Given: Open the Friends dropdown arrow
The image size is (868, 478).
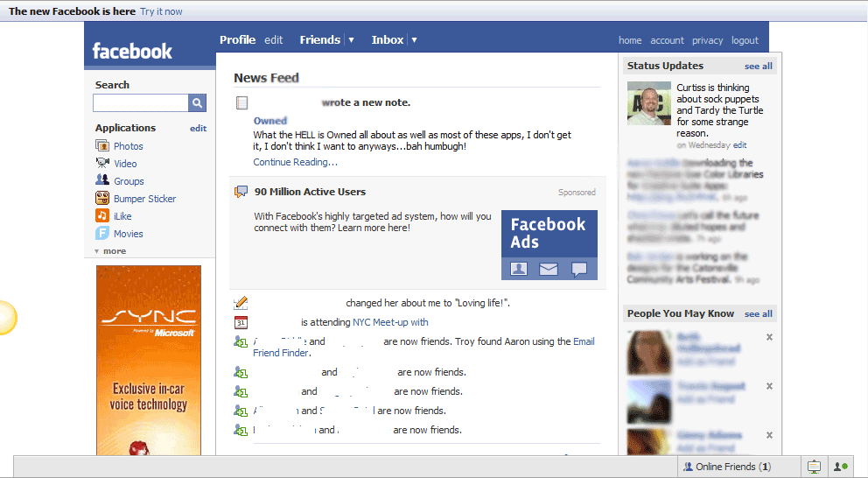Looking at the screenshot, I should click(x=351, y=40).
